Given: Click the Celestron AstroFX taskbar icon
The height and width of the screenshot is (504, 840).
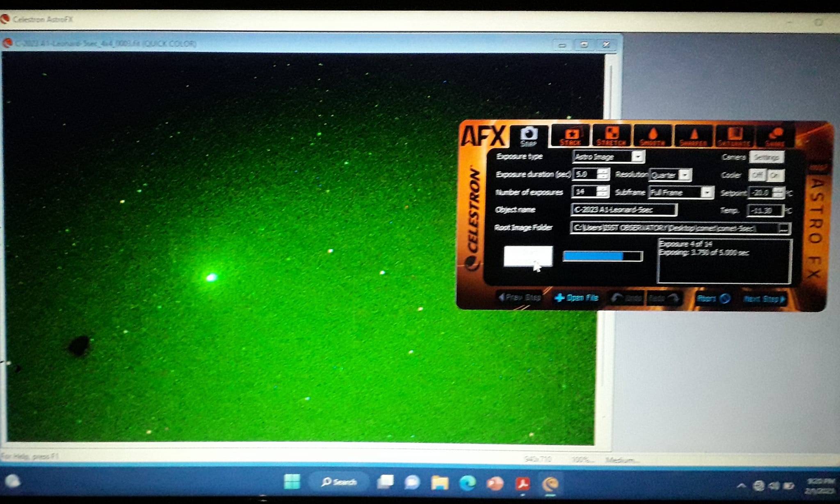Looking at the screenshot, I should point(550,484).
